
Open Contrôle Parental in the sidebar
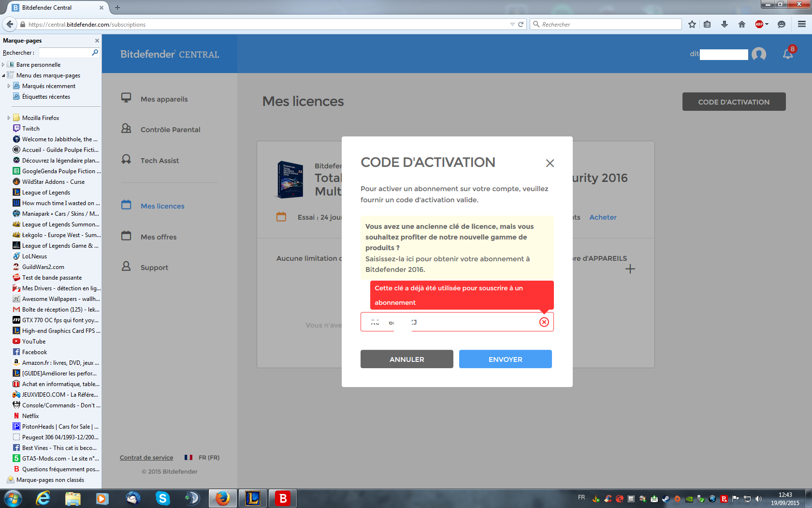coord(170,130)
